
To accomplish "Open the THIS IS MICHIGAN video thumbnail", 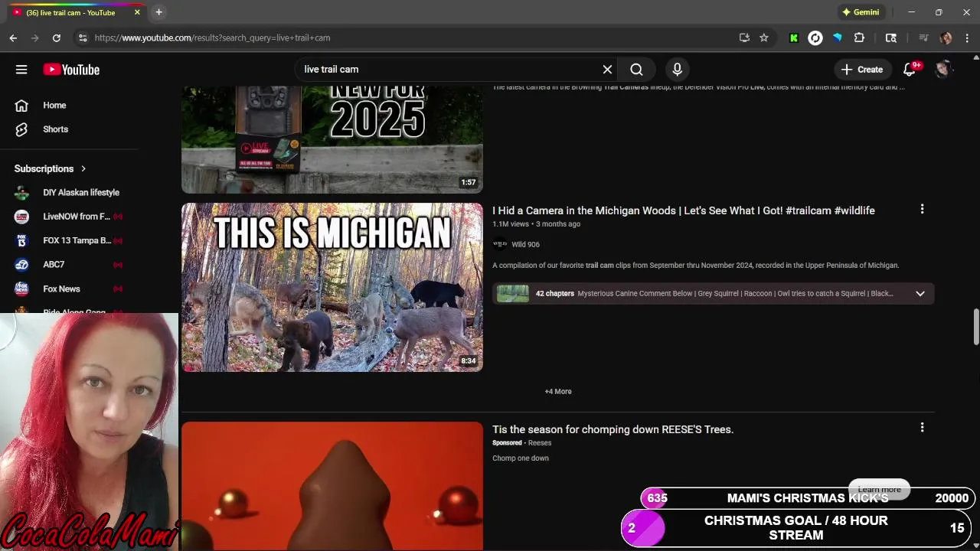I will point(332,287).
